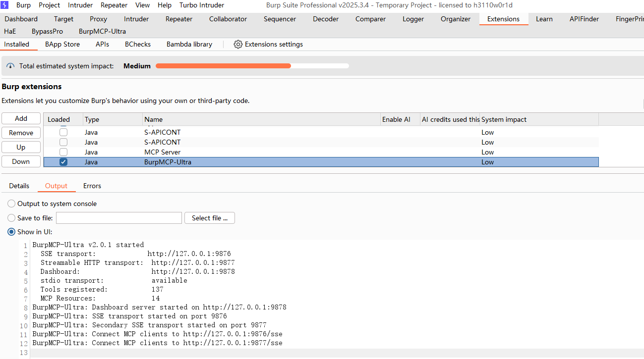Open the Burp menu
This screenshot has width=644, height=359.
click(x=23, y=5)
